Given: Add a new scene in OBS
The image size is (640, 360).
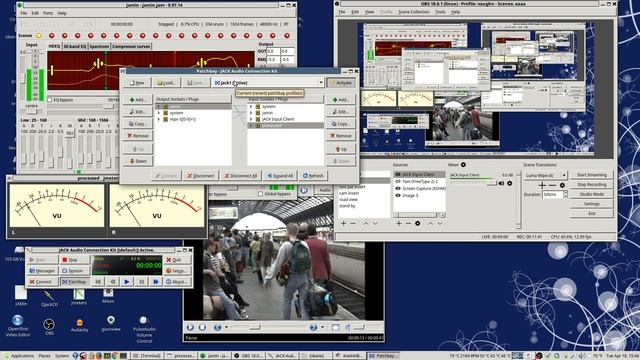Looking at the screenshot, I should [x=343, y=223].
